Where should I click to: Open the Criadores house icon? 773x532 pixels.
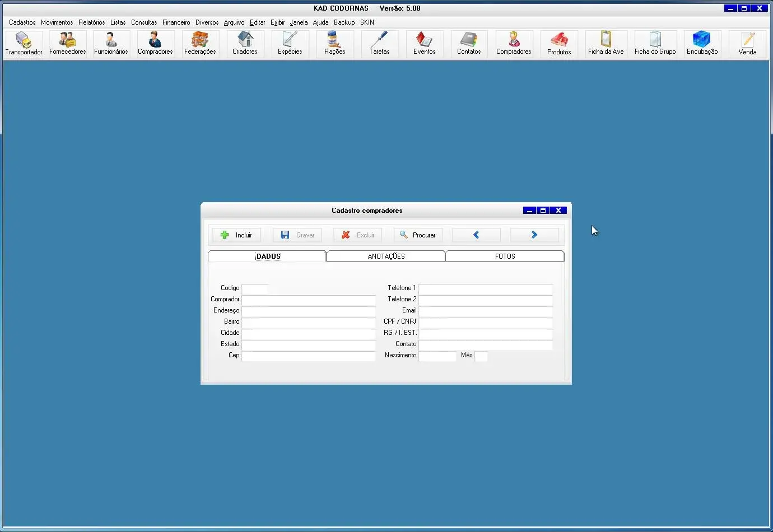(245, 44)
